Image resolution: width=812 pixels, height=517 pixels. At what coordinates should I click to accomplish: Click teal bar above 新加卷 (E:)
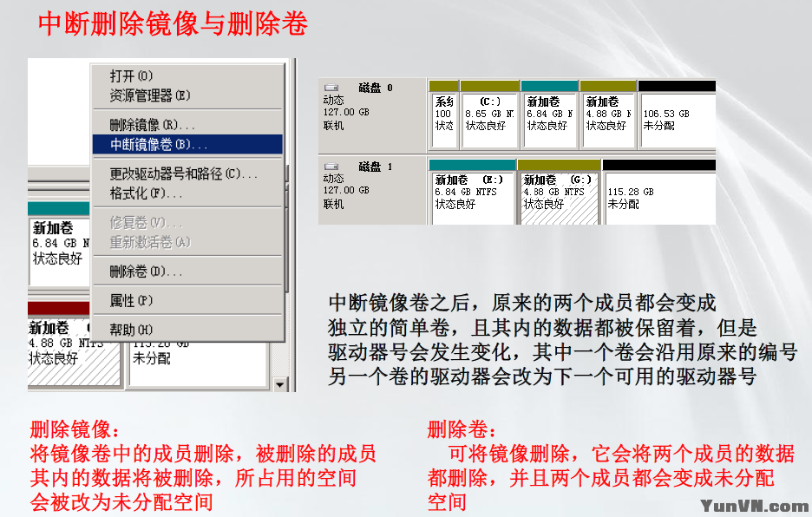472,165
